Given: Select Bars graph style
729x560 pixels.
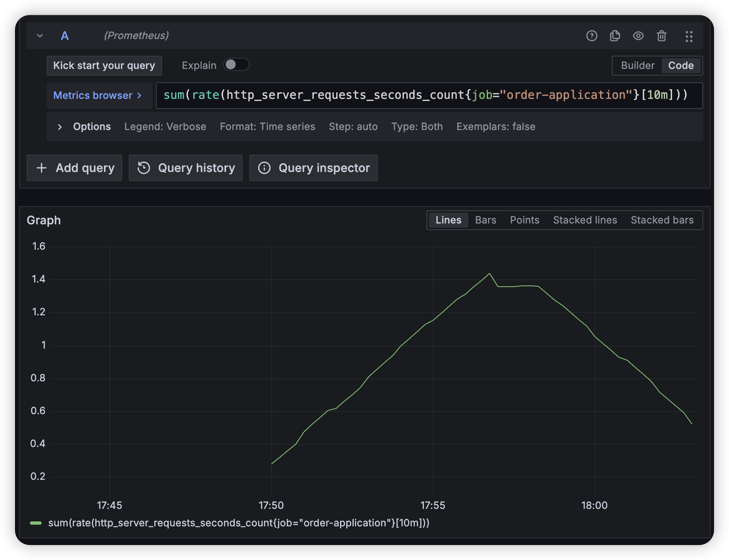Looking at the screenshot, I should [486, 220].
